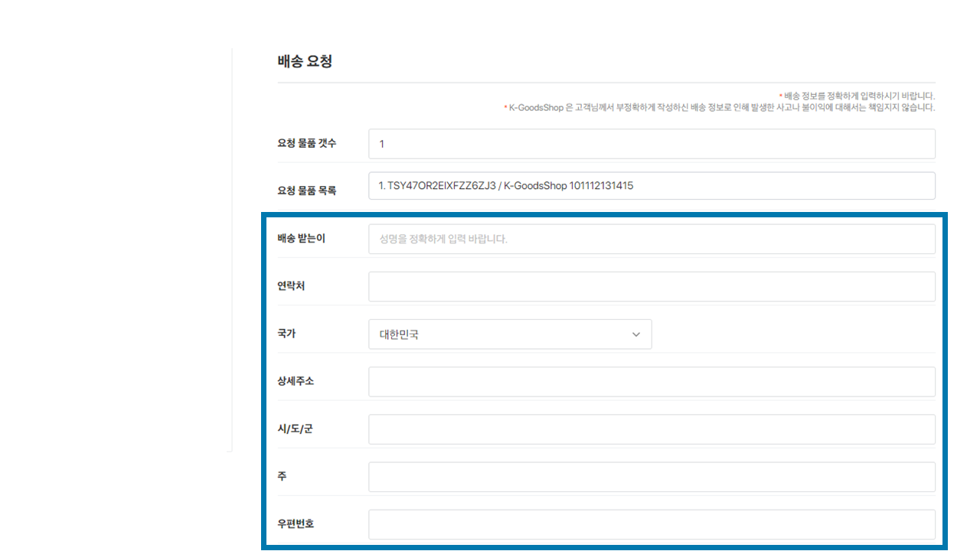The image size is (980, 551).
Task: Click the 시/도/군 label
Action: point(295,429)
